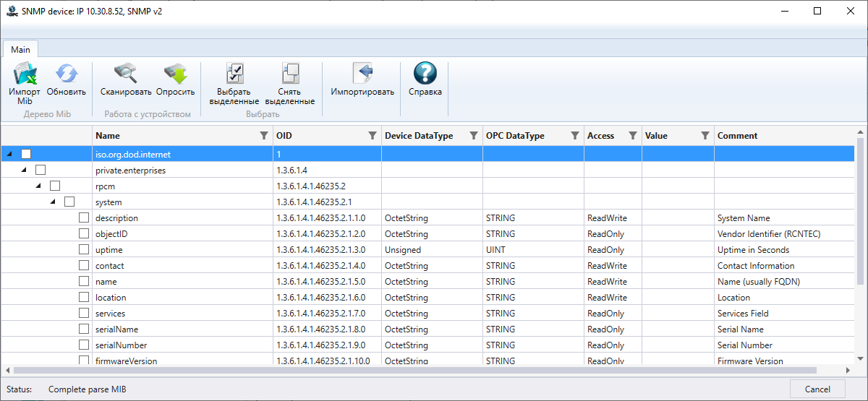Select the contact row checkbox
Image resolution: width=868 pixels, height=401 pixels.
pyautogui.click(x=84, y=265)
